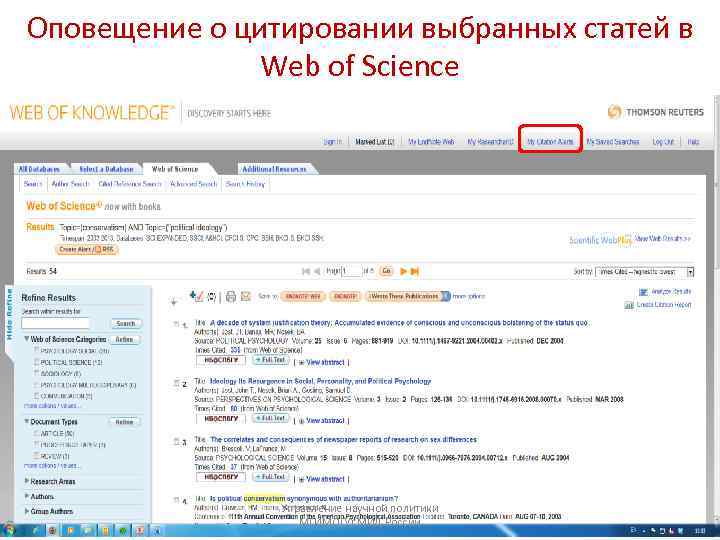Click the Thomson Reuters logo
This screenshot has width=720, height=540.
pos(655,112)
